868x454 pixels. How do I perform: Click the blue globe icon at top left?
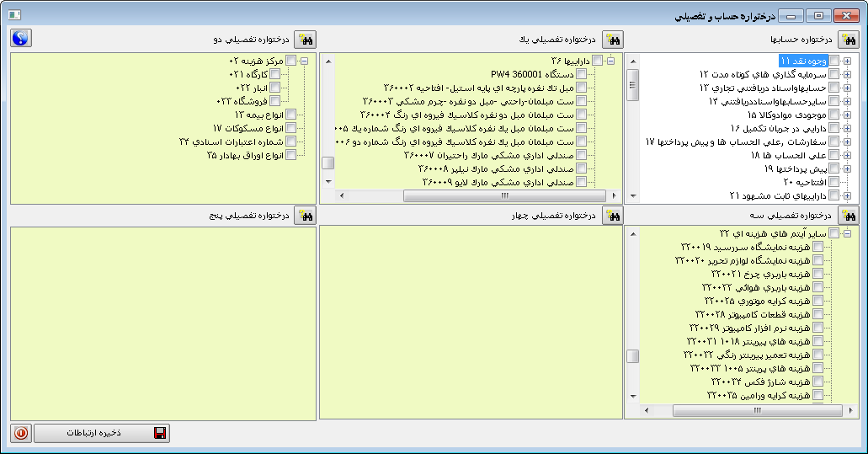(x=21, y=39)
